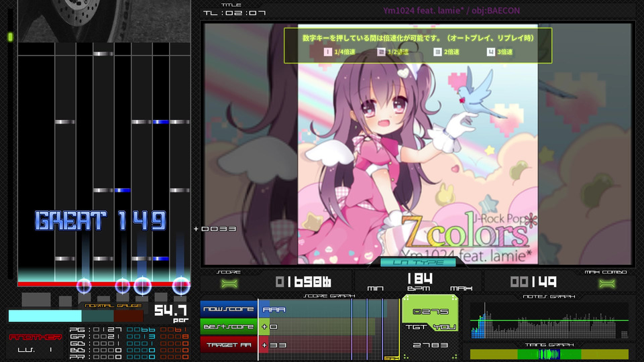Click the cyan normal gauge bar
This screenshot has height=362, width=644.
click(x=45, y=316)
